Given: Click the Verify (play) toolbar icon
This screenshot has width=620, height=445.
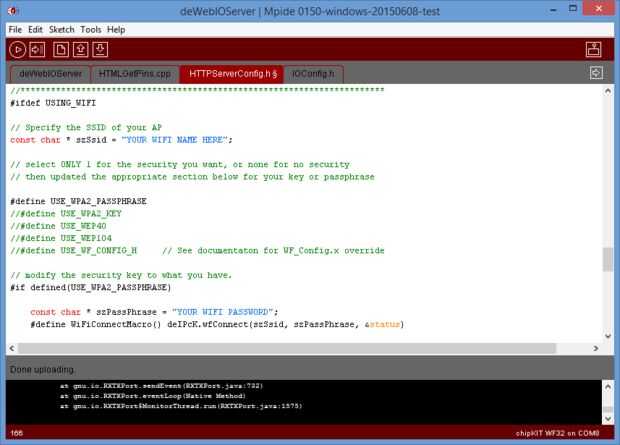Looking at the screenshot, I should (x=17, y=50).
